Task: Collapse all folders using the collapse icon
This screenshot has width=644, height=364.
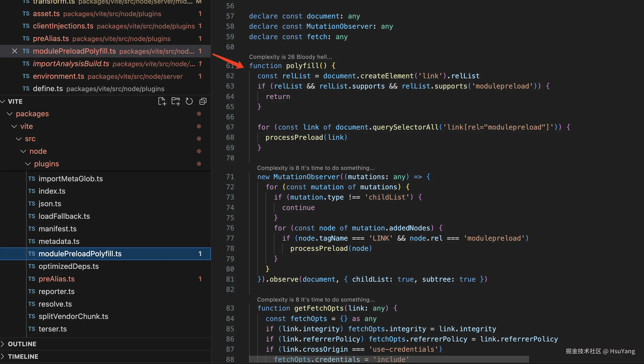Action: [x=203, y=101]
